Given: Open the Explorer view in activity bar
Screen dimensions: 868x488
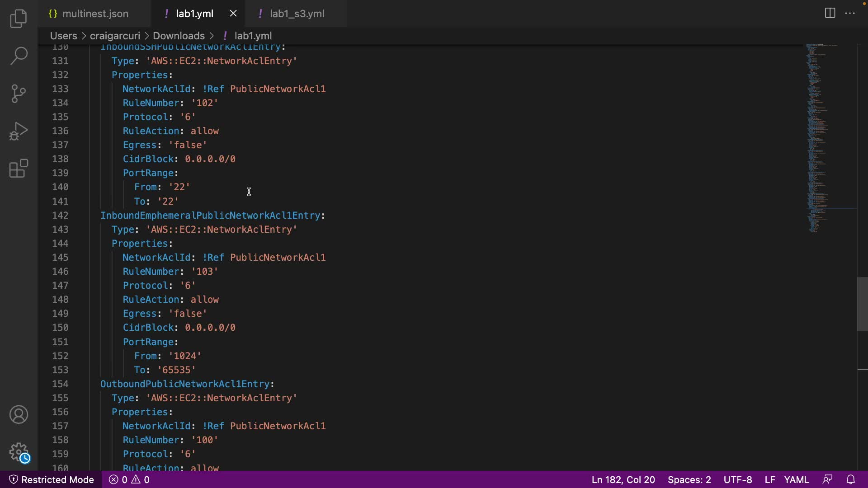Looking at the screenshot, I should pyautogui.click(x=19, y=19).
